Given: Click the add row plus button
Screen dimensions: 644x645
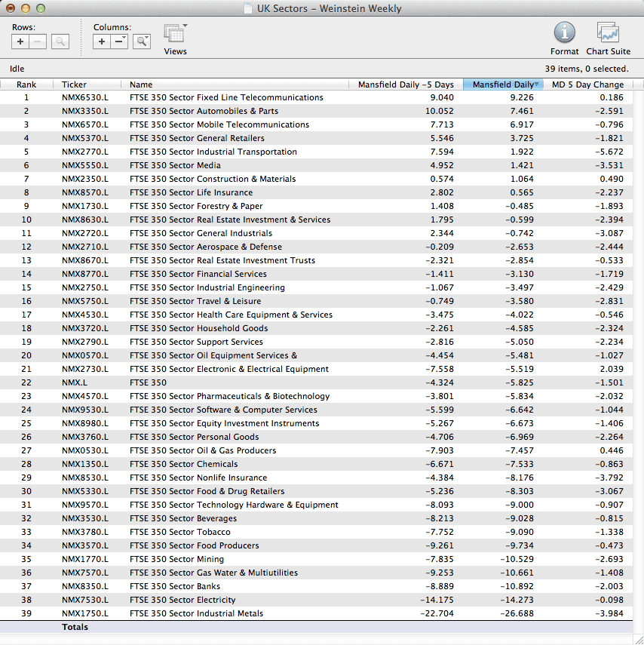Looking at the screenshot, I should pyautogui.click(x=20, y=41).
